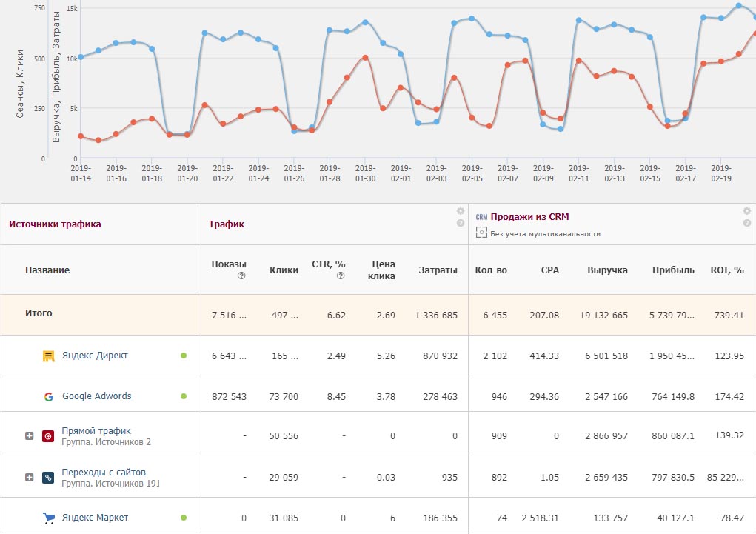Click Переходы с сайтов revenue 2 659 435
Screen dimensions: 756x534
[606, 477]
